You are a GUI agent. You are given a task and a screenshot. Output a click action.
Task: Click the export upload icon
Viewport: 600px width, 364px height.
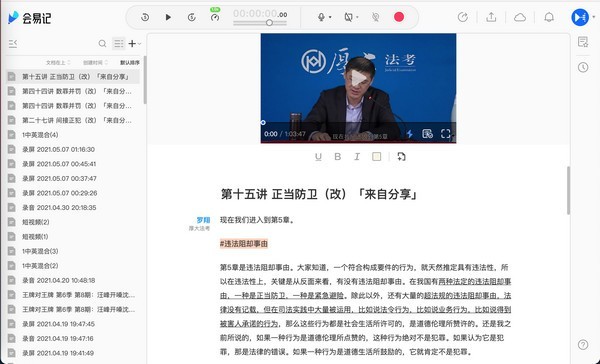pyautogui.click(x=491, y=17)
